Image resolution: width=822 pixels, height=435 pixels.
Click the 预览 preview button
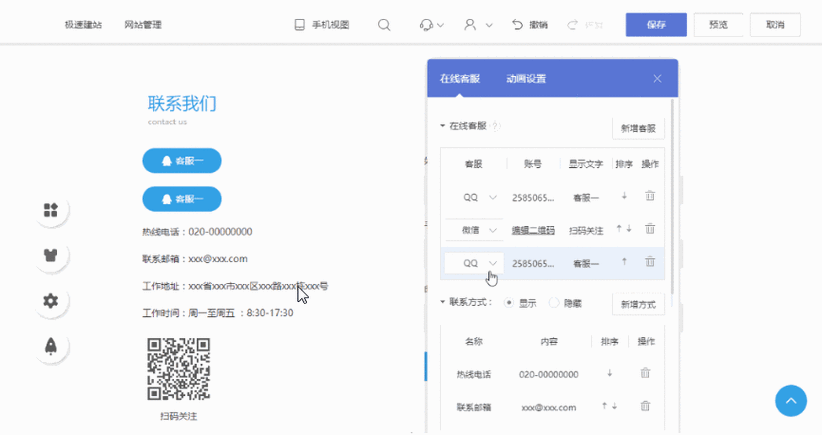click(x=718, y=25)
